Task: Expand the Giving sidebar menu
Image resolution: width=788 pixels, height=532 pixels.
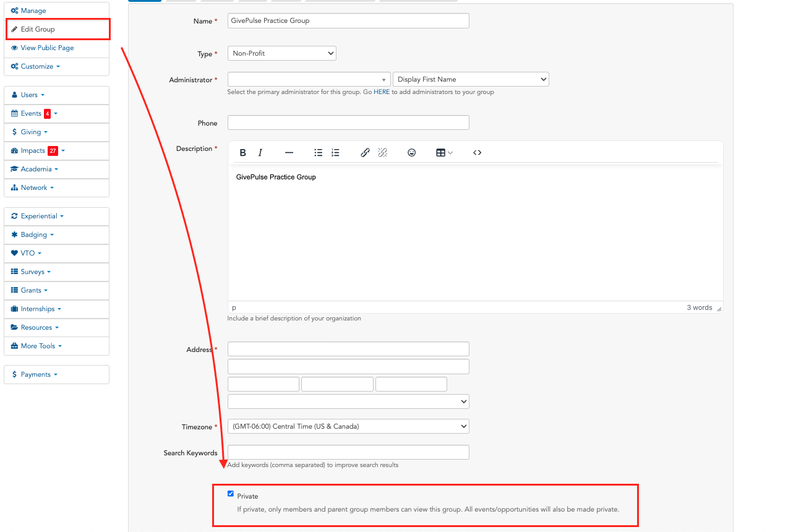Action: [56, 132]
